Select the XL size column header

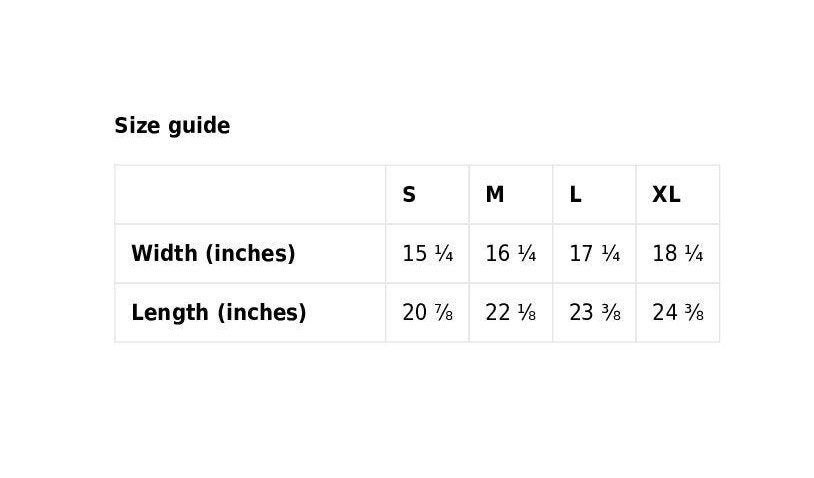click(678, 195)
